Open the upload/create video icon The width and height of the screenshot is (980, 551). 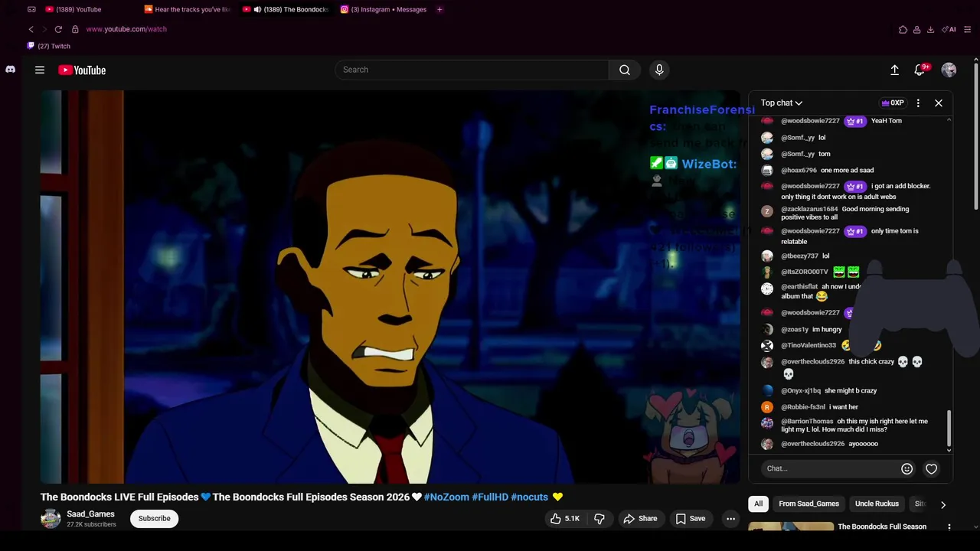(894, 70)
